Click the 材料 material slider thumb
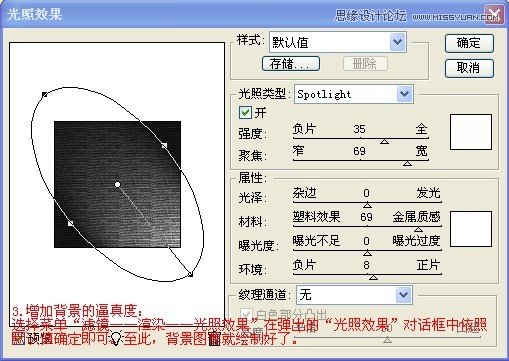The width and height of the screenshot is (509, 361). pos(418,229)
